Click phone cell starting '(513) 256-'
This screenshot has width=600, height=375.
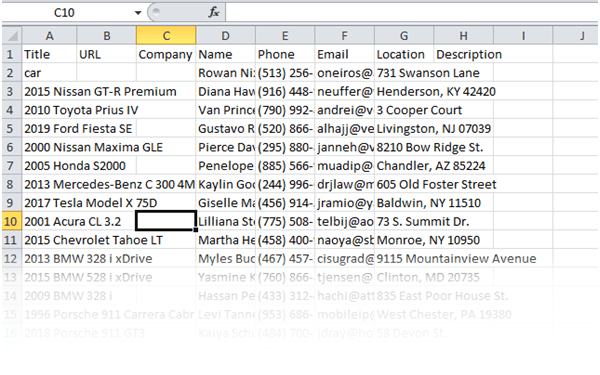click(x=285, y=73)
